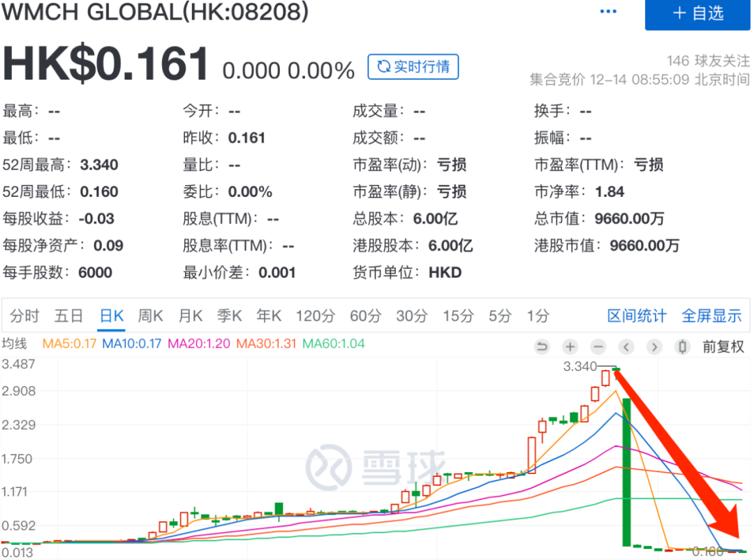Select the 年K chart tab
Viewport: 754px width, 560px height.
tap(269, 316)
